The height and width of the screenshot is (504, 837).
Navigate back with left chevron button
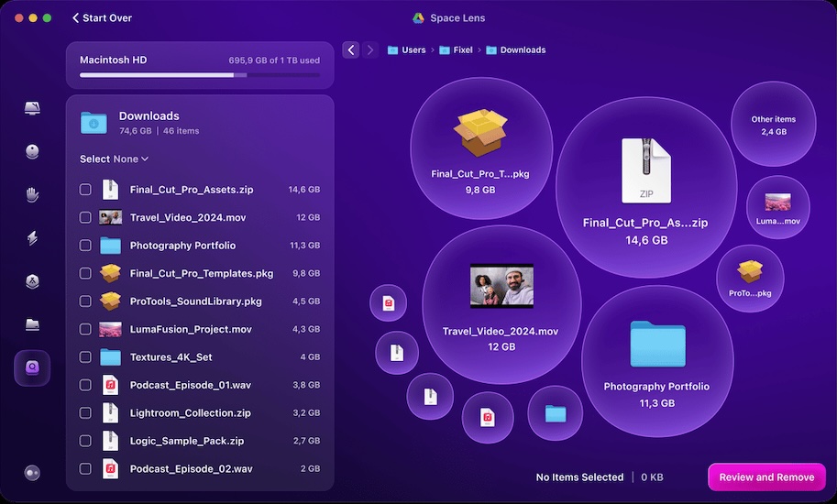click(x=351, y=50)
